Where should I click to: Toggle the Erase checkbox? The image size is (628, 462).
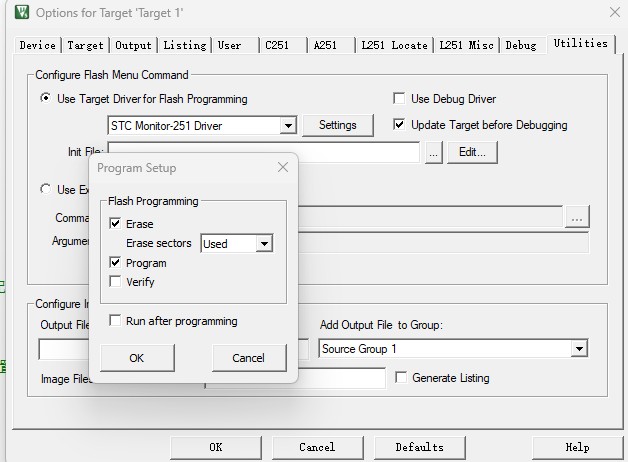[x=116, y=224]
